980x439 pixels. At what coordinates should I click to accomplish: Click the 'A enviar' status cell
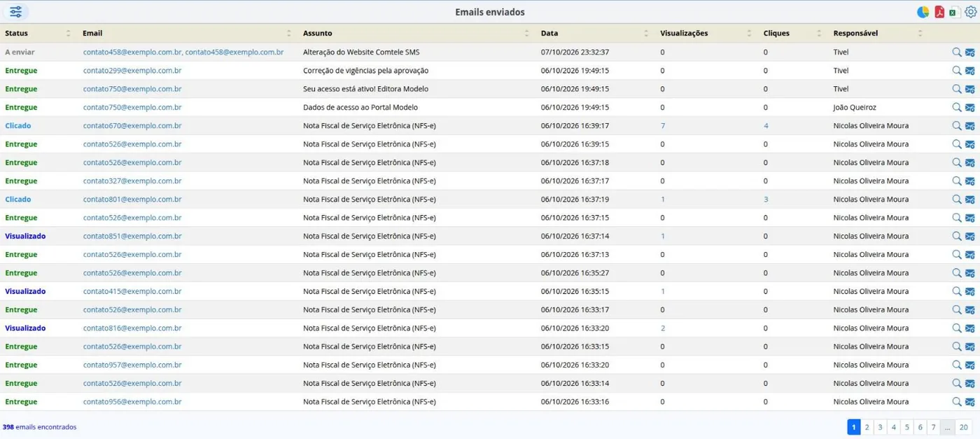(x=20, y=52)
